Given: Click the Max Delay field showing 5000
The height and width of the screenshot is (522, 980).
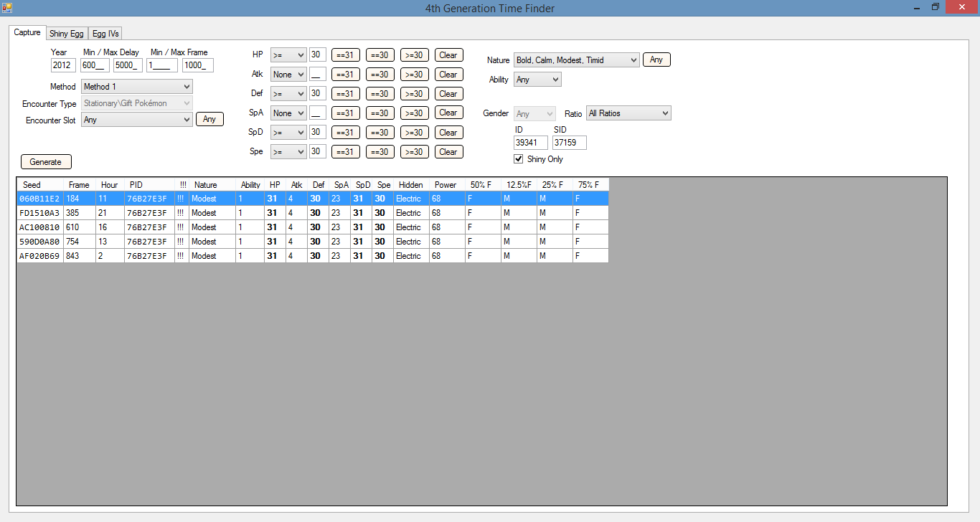Looking at the screenshot, I should pos(128,65).
